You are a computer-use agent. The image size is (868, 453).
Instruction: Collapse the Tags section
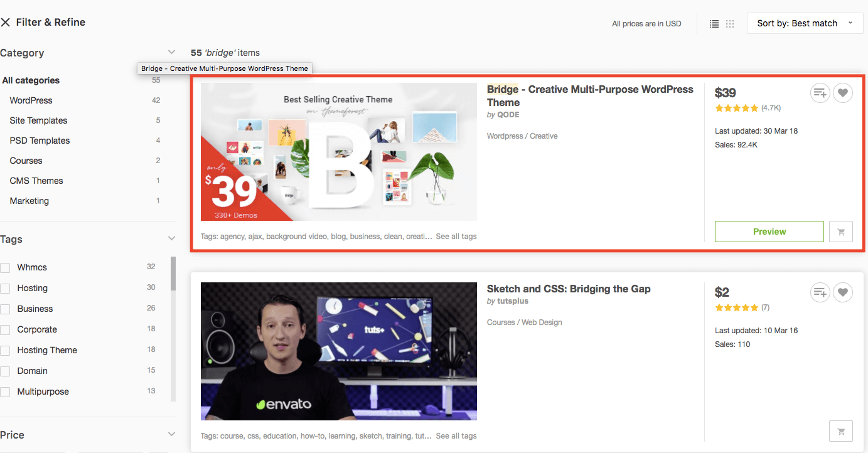point(171,238)
